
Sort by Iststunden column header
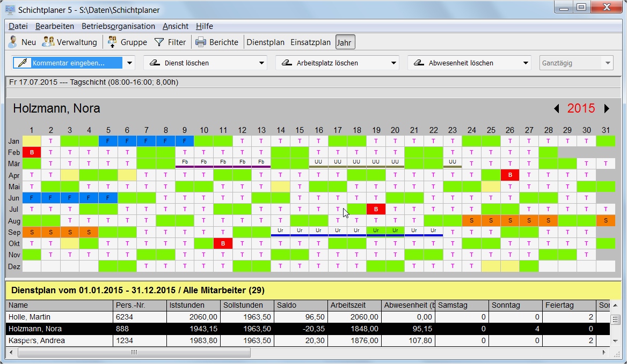[194, 306]
